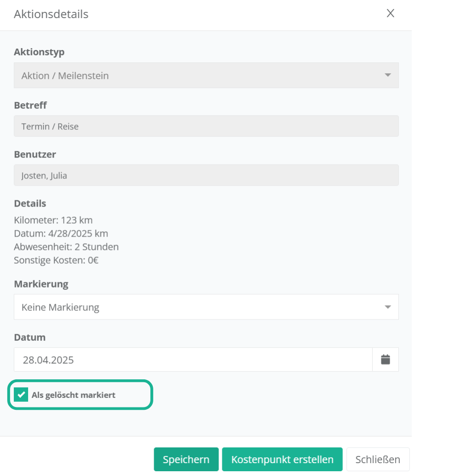Viewport: 476px width, 476px height.
Task: Click 'Kostenpunkt erstellen' button
Action: click(x=282, y=459)
